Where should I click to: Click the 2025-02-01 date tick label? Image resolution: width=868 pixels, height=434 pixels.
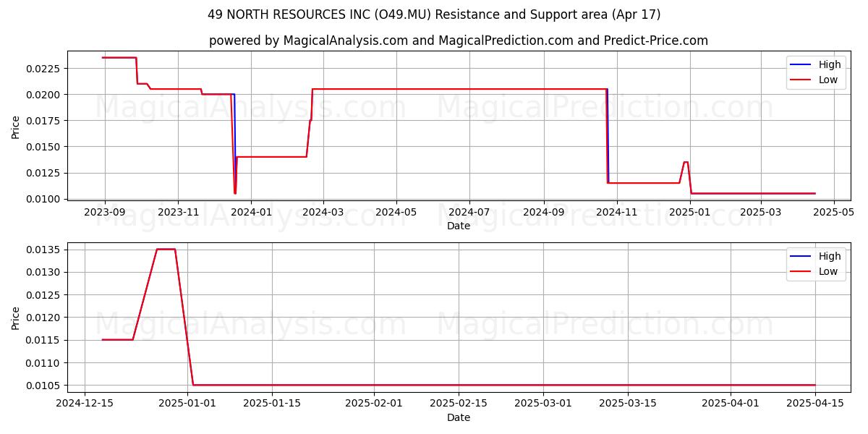[x=374, y=404]
